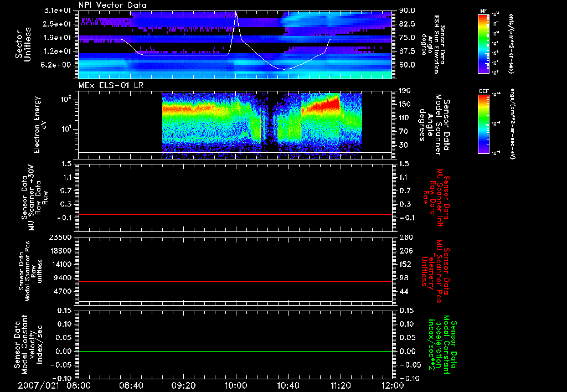Click the '90.0' sun elevation axis value
This screenshot has height=392, width=567.
(x=407, y=11)
